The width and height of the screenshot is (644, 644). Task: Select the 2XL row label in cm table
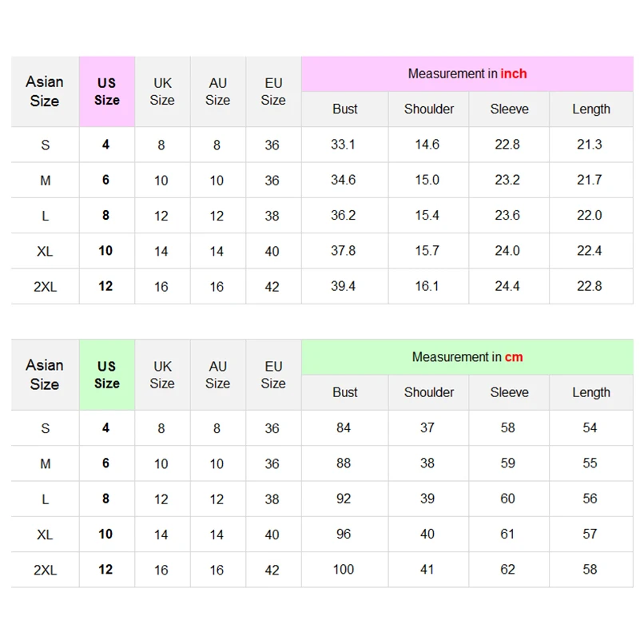click(45, 570)
